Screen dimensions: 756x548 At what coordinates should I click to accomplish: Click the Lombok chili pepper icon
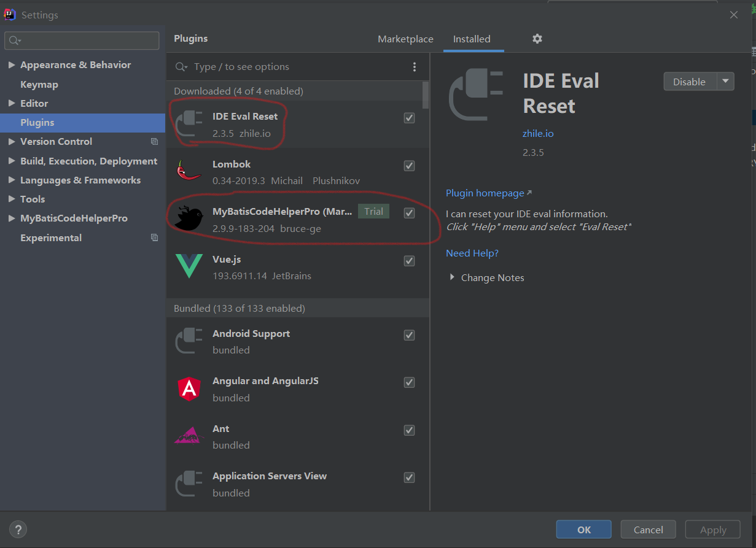(x=189, y=171)
